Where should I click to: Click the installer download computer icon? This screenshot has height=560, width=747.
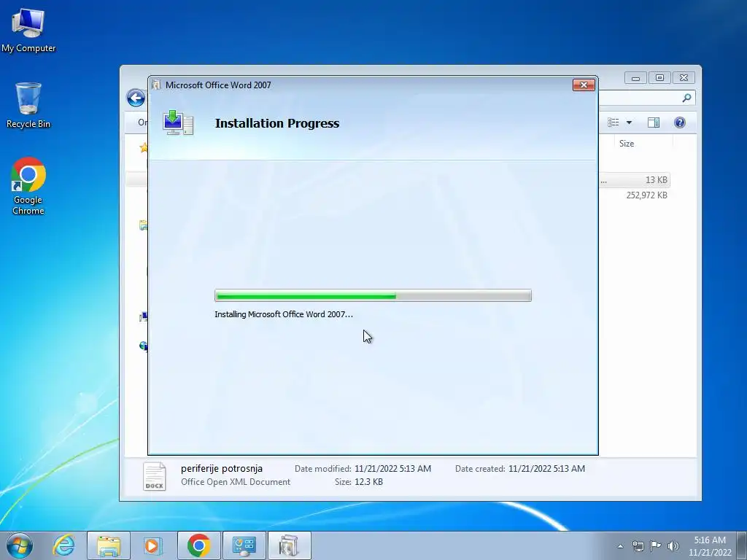click(x=178, y=122)
